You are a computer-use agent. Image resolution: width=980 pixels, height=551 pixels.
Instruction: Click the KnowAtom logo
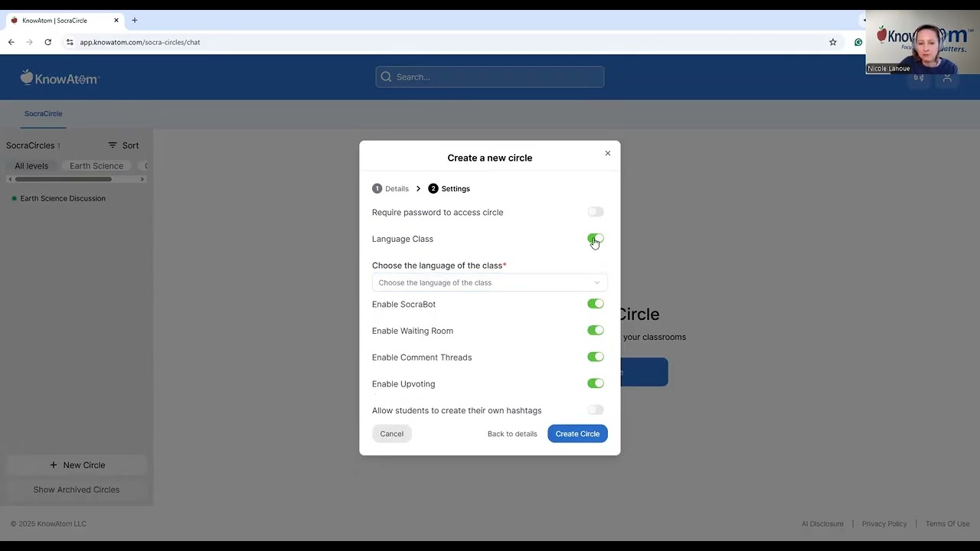[x=60, y=77]
